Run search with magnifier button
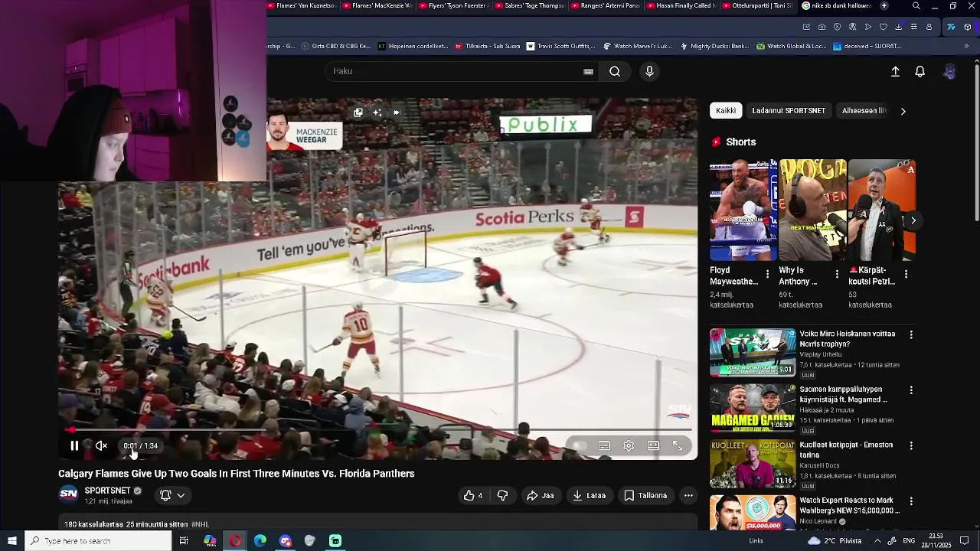Screen dimensions: 980x551 tap(615, 71)
